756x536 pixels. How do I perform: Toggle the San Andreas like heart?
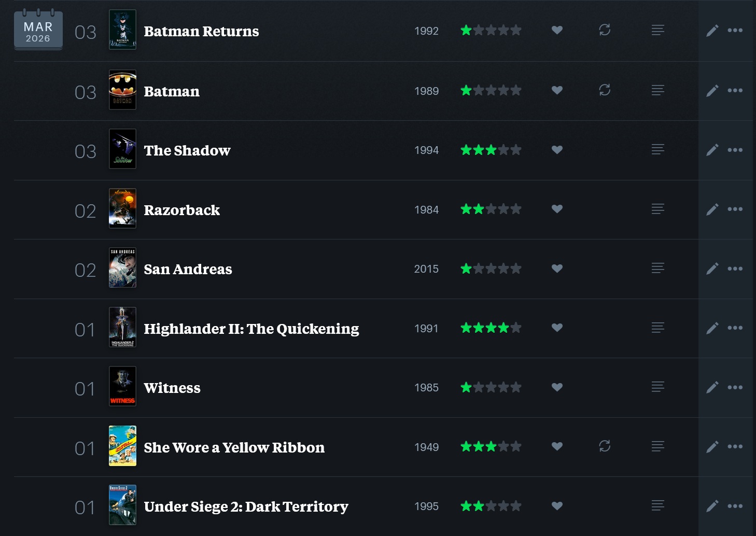pyautogui.click(x=557, y=269)
